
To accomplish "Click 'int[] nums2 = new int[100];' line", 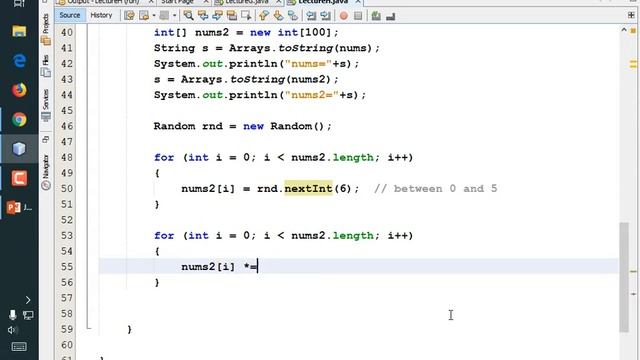I will click(246, 32).
